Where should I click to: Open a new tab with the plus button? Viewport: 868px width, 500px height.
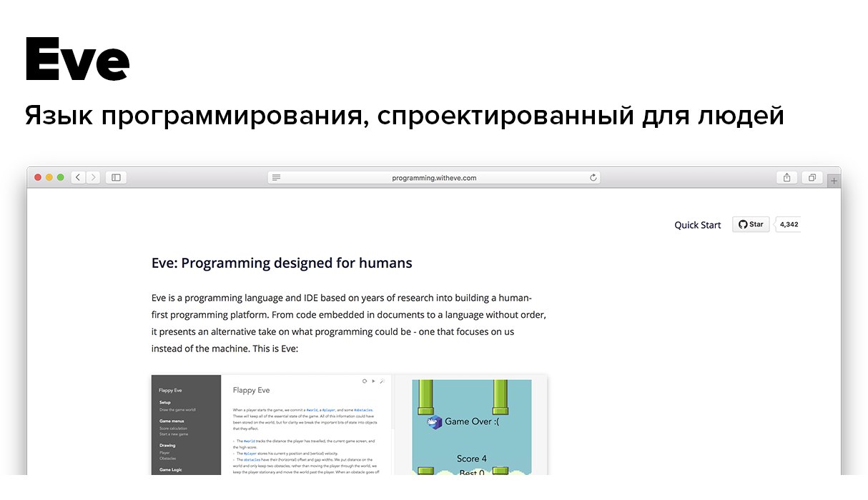click(834, 181)
